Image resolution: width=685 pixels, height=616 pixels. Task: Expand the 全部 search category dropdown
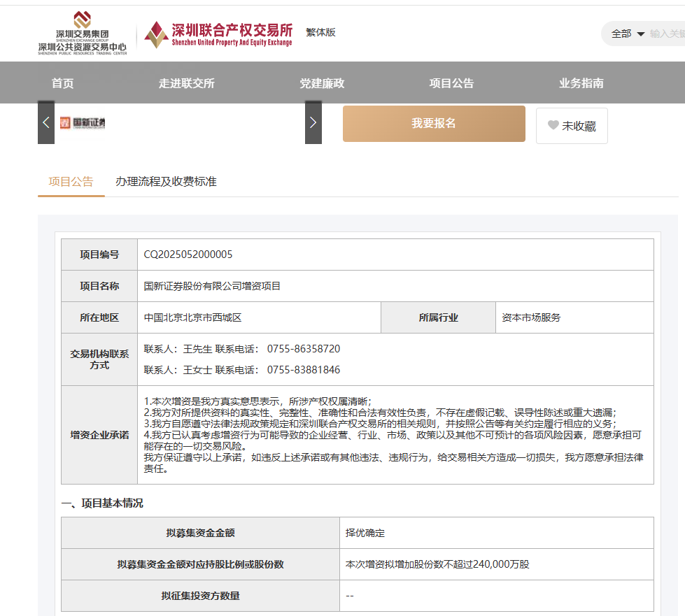[628, 34]
